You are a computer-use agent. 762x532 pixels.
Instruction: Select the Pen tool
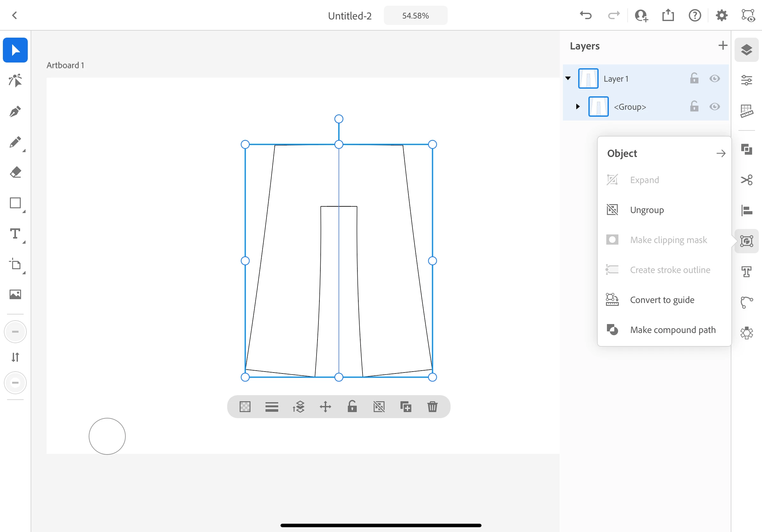coord(15,112)
